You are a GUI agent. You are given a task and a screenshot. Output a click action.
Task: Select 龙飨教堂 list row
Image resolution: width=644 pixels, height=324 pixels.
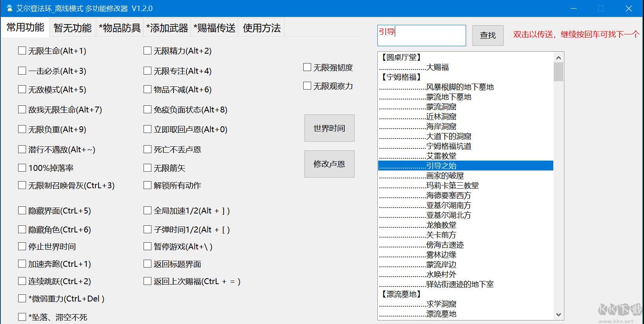(x=466, y=225)
